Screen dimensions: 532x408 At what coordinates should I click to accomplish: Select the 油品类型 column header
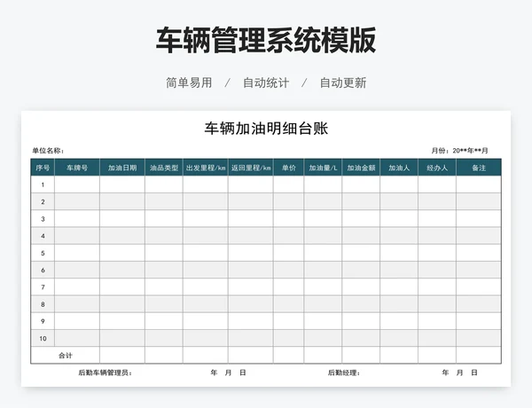tap(164, 168)
